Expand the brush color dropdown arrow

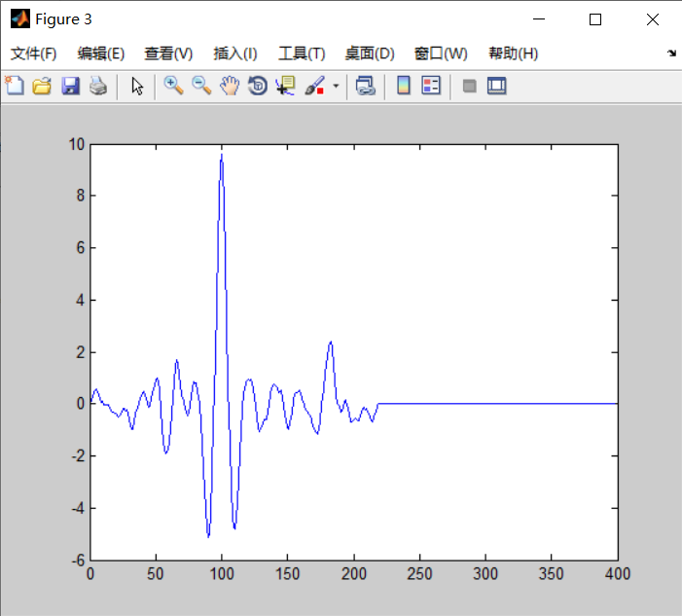tap(336, 86)
